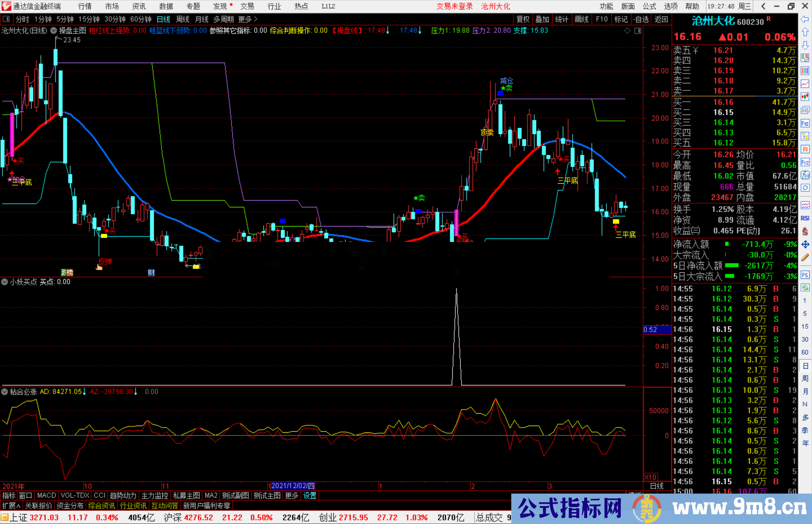Click the back arrow sidebar icon
Screen dimensions: 812x524
coord(805,19)
